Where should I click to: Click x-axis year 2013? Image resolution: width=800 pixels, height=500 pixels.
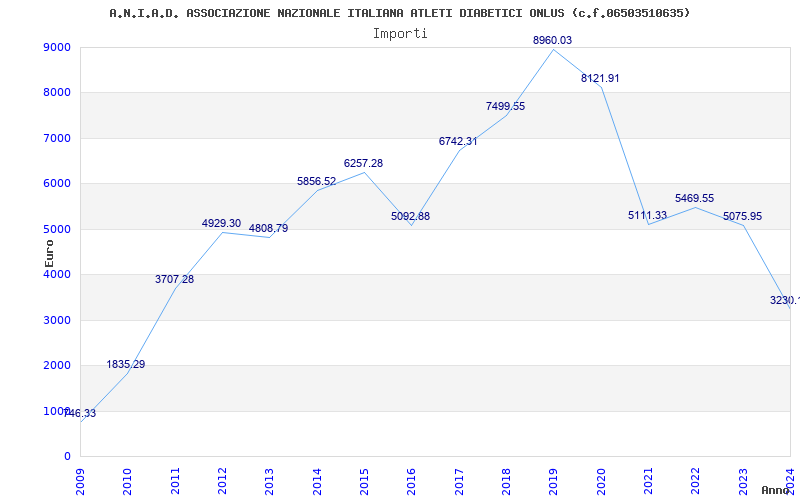269,482
